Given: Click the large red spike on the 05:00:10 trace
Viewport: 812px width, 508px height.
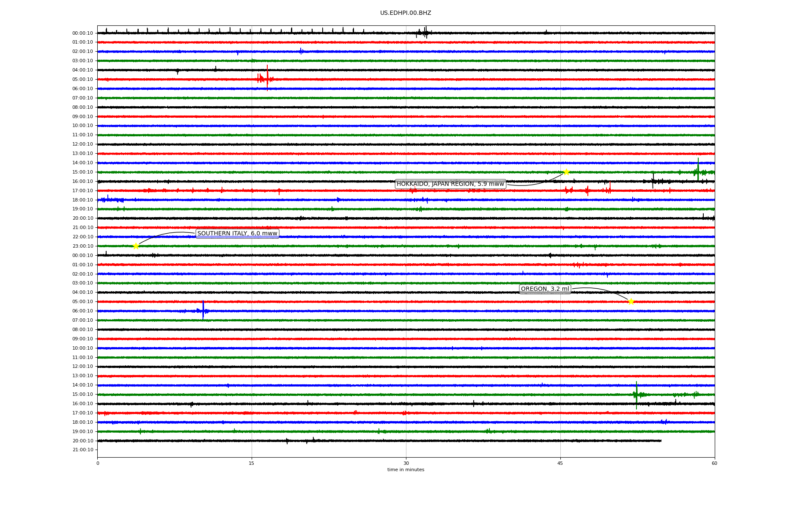Looking at the screenshot, I should click(x=267, y=77).
